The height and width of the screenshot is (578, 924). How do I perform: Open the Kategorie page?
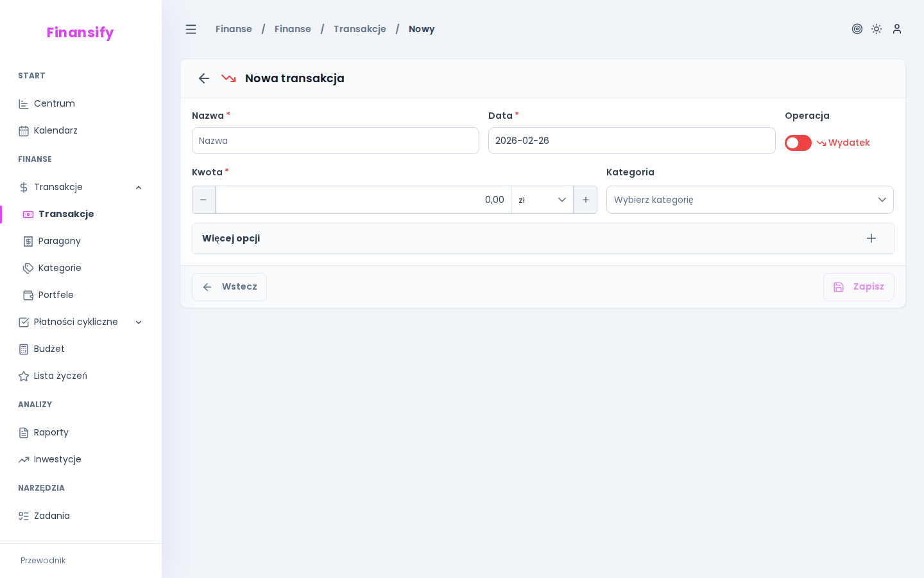pos(60,268)
